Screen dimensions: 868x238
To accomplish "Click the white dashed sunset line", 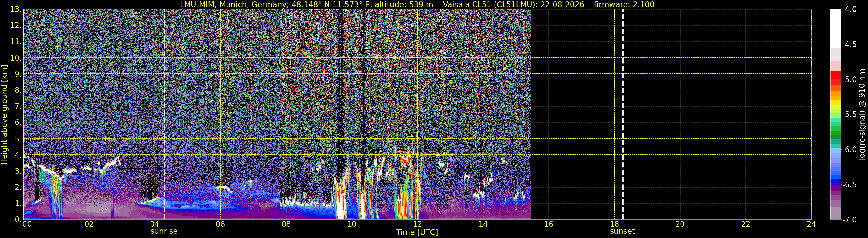I will (x=623, y=114).
